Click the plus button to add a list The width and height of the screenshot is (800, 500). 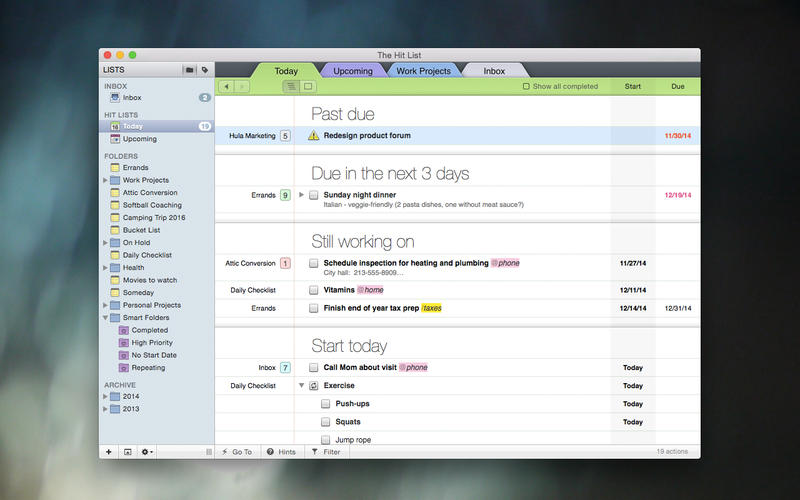109,452
